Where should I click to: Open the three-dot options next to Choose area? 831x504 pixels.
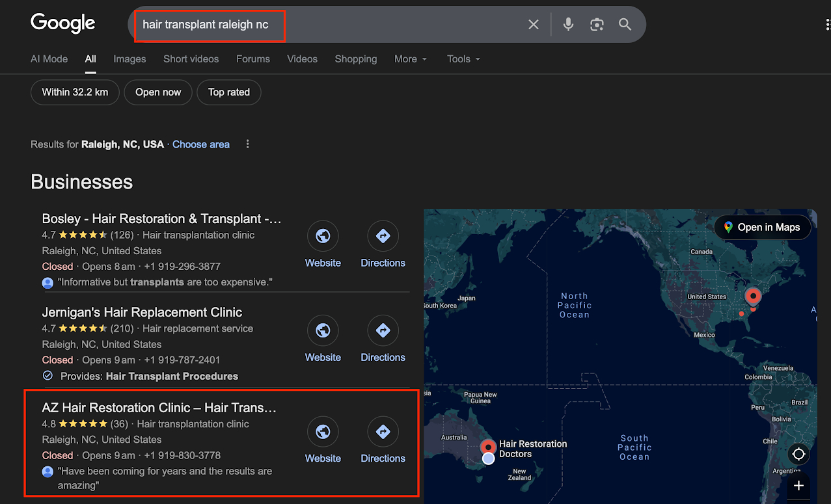247,144
